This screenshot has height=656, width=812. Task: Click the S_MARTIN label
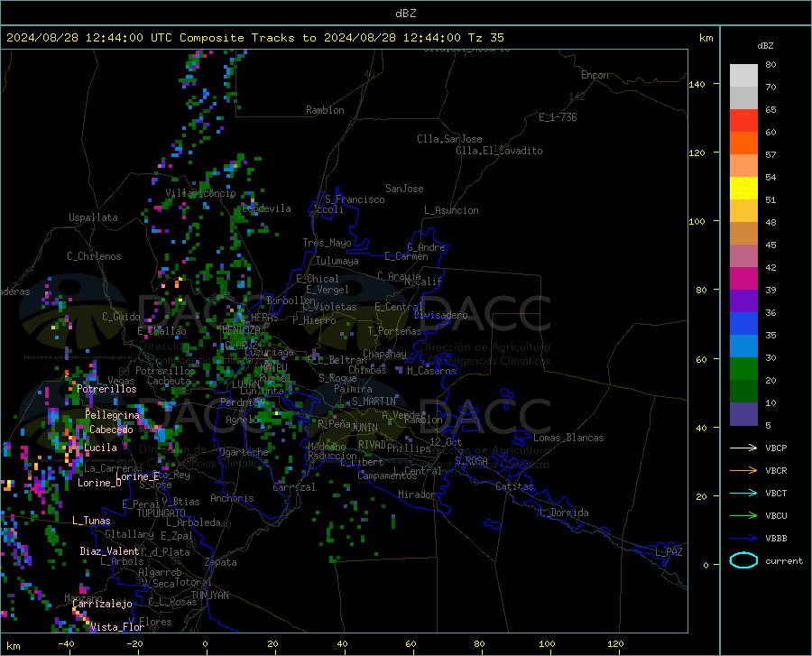tap(374, 402)
